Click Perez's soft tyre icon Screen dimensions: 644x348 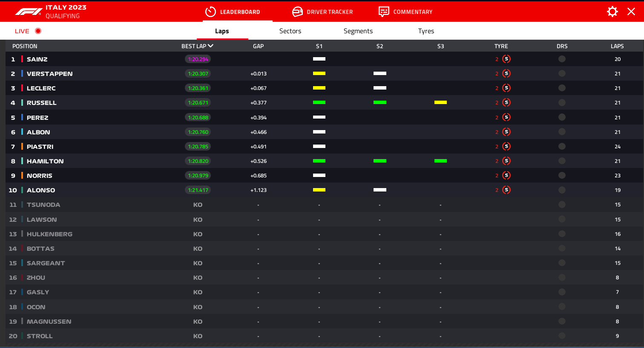point(506,117)
